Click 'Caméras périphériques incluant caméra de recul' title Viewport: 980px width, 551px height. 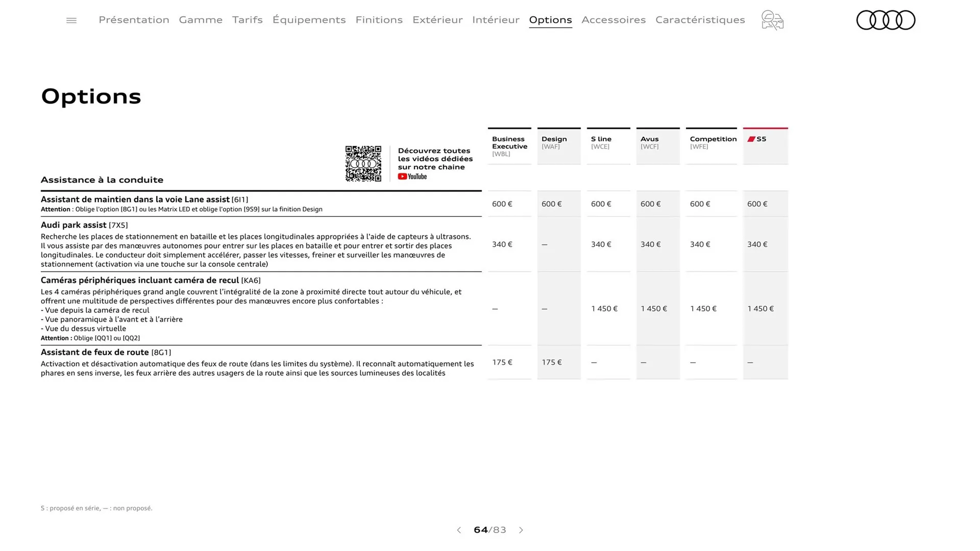140,280
